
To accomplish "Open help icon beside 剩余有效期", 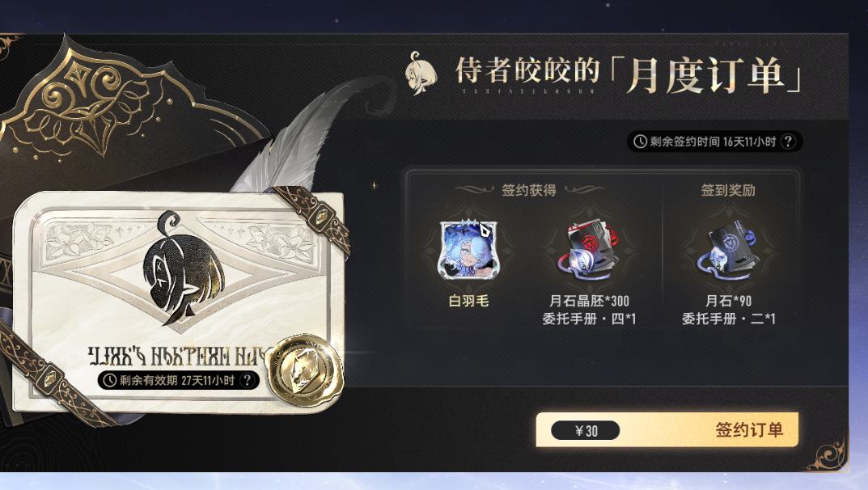I will [x=248, y=381].
